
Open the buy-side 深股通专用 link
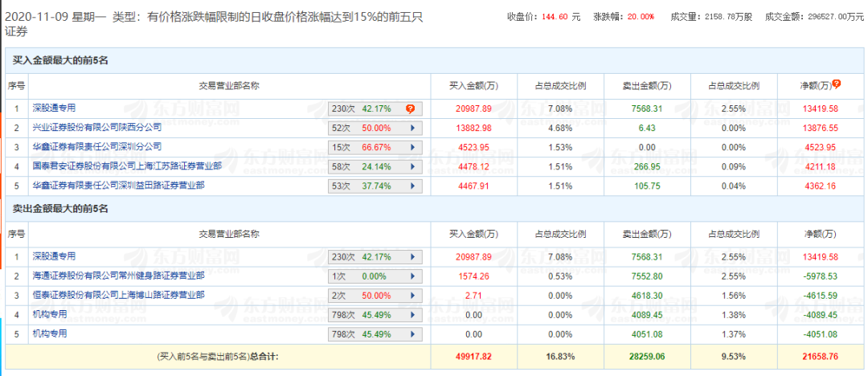tap(55, 108)
